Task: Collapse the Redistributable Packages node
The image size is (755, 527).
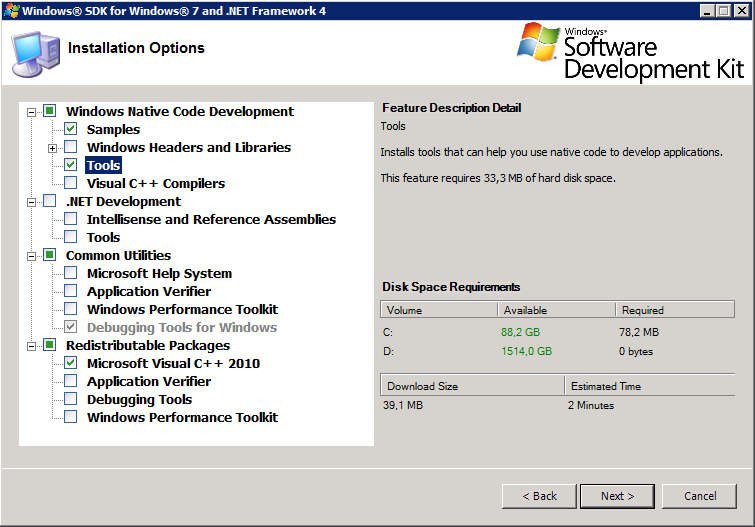Action: tap(31, 346)
